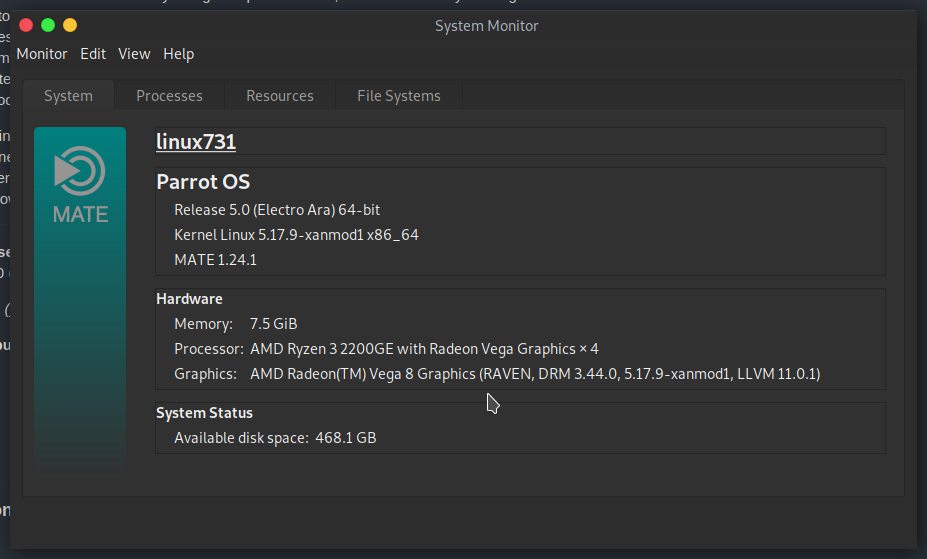Screen dimensions: 927x559
Task: Click the Release 5.0 (Electro Ara) line
Action: coord(277,210)
